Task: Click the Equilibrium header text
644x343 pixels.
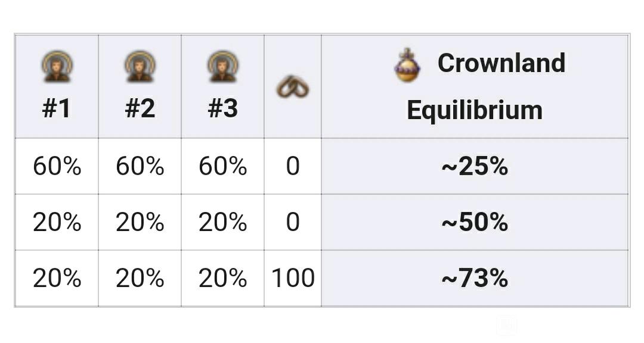Action: (475, 110)
